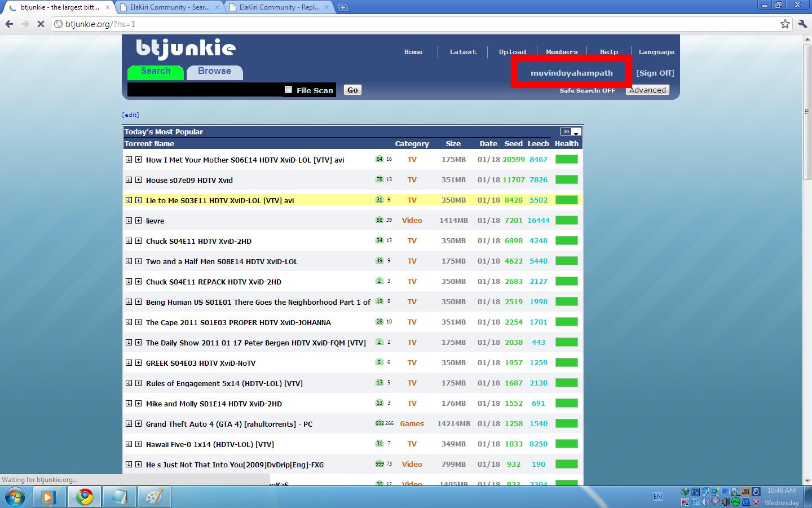Open the 30 results-per-page dropdown
Viewport: 812px width, 508px height.
pos(570,132)
